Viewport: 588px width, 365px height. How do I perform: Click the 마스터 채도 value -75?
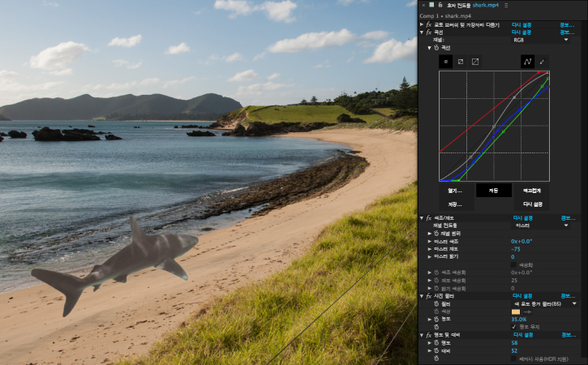(x=516, y=249)
